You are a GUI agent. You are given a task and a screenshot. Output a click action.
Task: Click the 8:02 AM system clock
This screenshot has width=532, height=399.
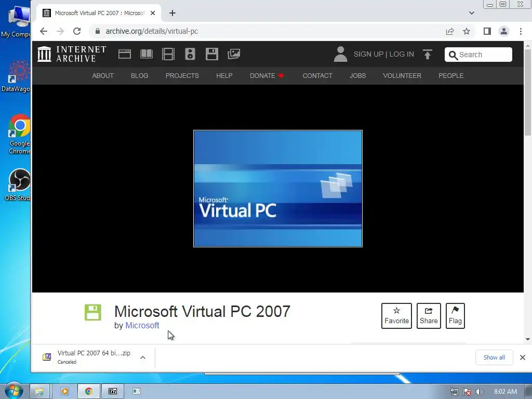point(505,392)
